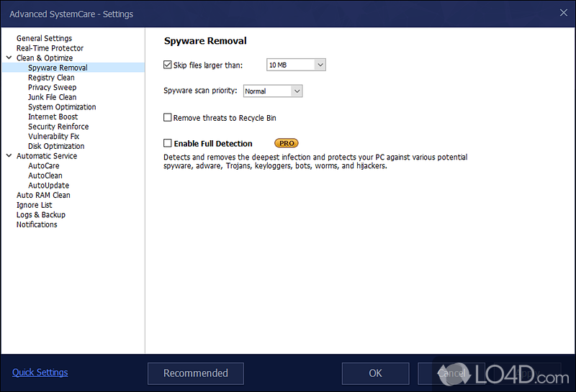
Task: Open General Settings
Action: tap(44, 38)
